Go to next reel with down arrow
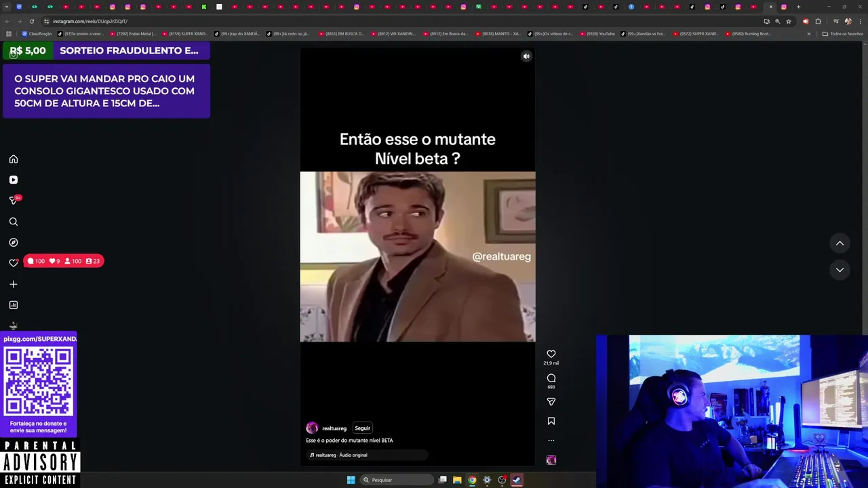868x488 pixels. coord(840,270)
